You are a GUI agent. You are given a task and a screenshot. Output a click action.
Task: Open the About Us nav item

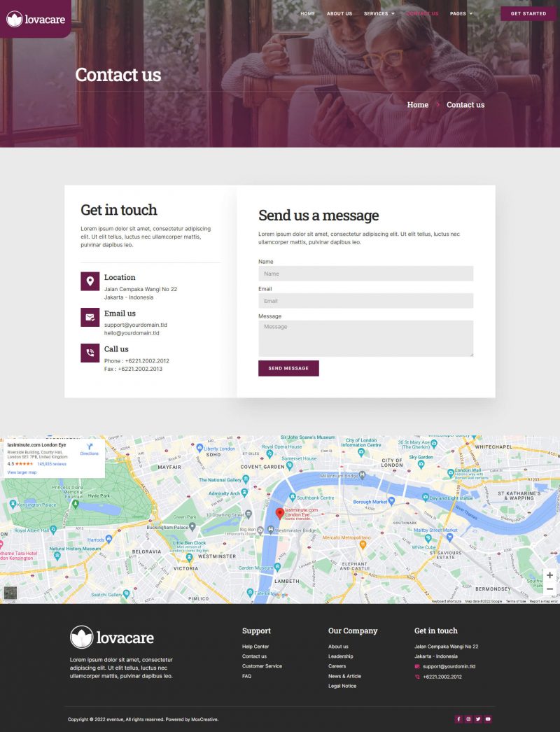click(339, 13)
